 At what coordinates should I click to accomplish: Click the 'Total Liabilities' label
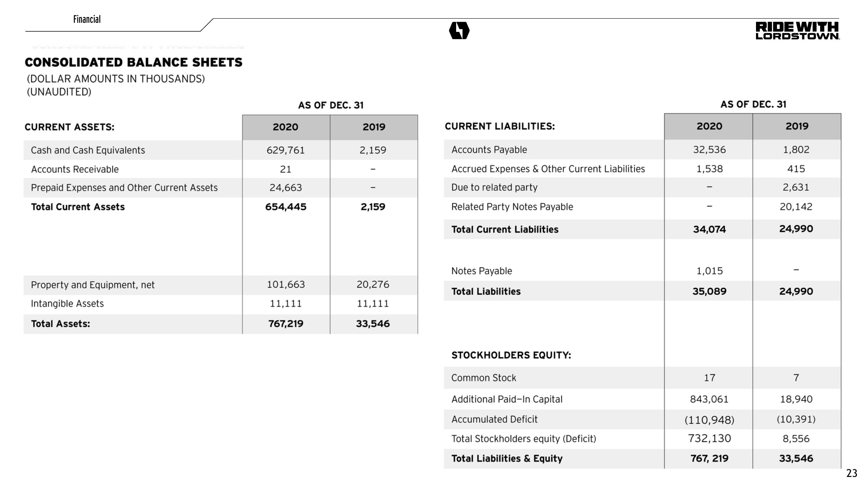click(486, 291)
